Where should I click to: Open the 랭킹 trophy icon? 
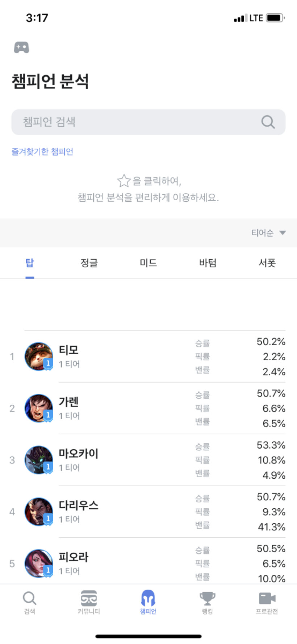pyautogui.click(x=208, y=598)
